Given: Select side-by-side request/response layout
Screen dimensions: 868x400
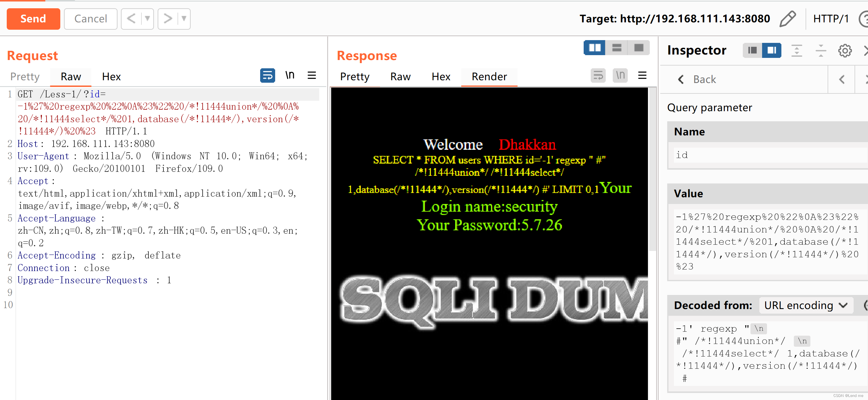Looking at the screenshot, I should pos(595,47).
